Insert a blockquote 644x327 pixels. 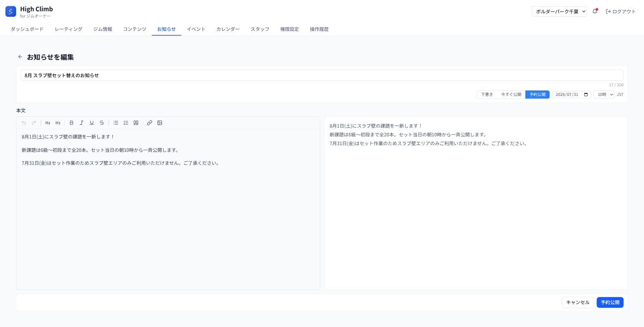tap(136, 123)
